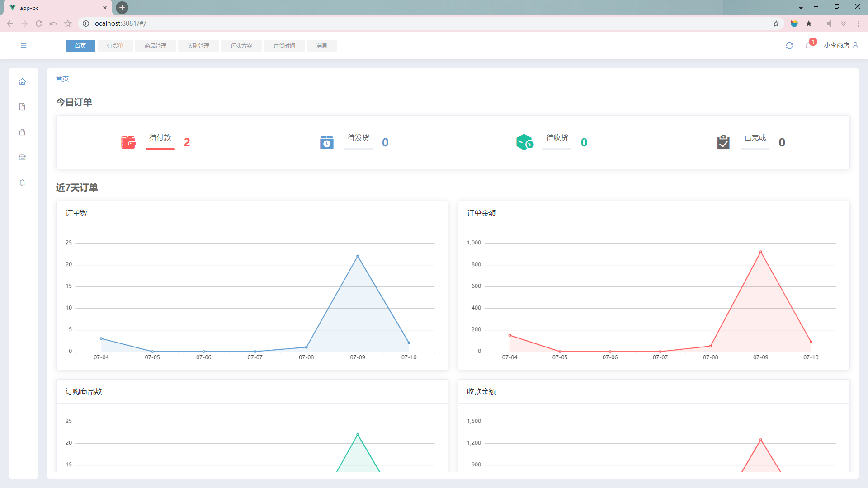Image resolution: width=868 pixels, height=488 pixels.
Task: Click the browser address bar
Action: click(x=407, y=23)
